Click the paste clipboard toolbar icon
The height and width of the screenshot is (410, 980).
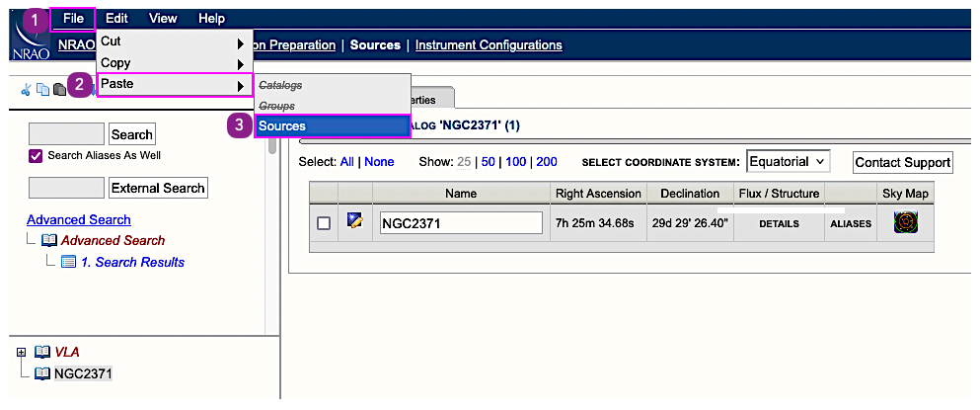(x=59, y=89)
